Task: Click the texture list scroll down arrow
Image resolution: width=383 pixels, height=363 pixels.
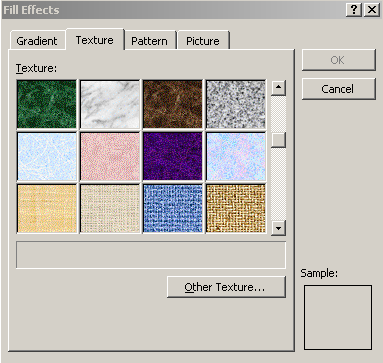Action: click(x=278, y=228)
